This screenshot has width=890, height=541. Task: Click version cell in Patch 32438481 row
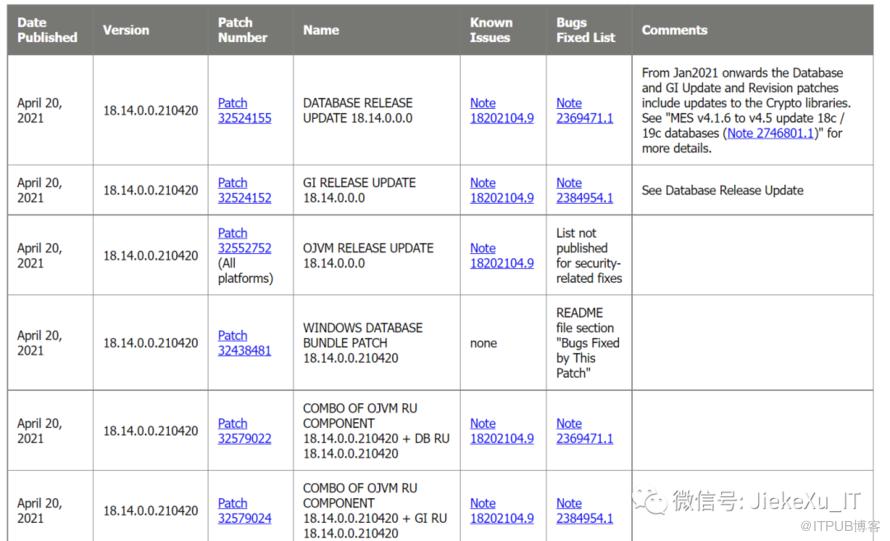coord(150,343)
